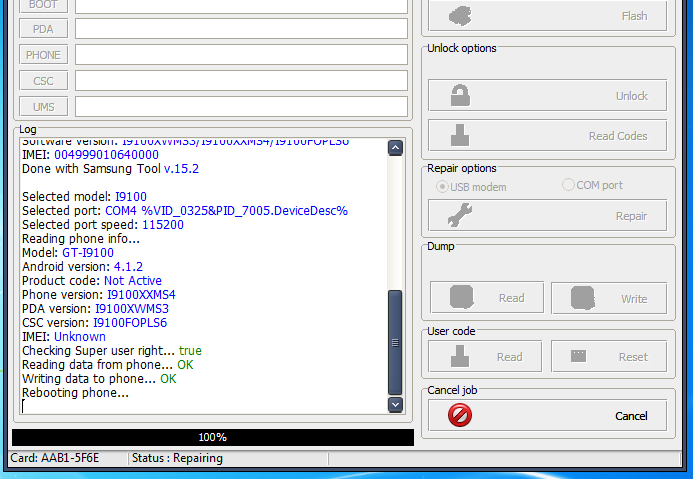Click the Unlock button label

(632, 96)
